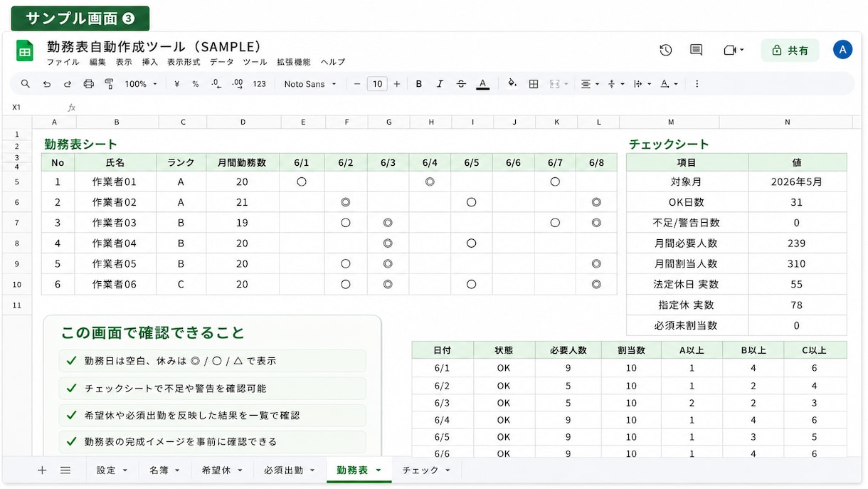Undo the last action
Screen dimensions: 868x489
pos(47,84)
